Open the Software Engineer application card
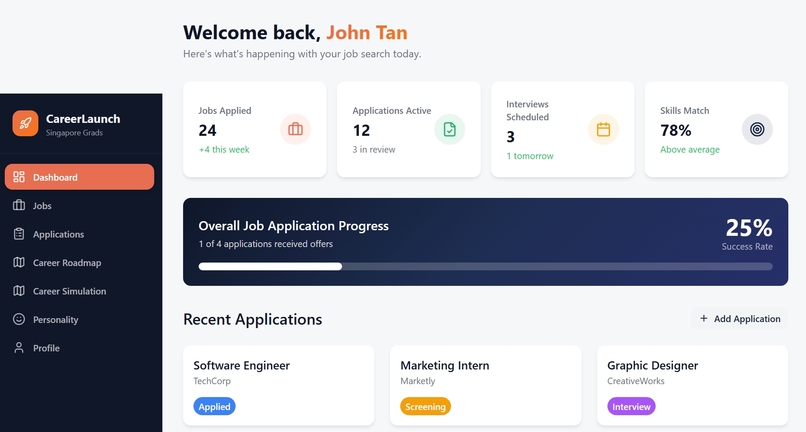Viewport: 806px width, 432px height. 279,385
